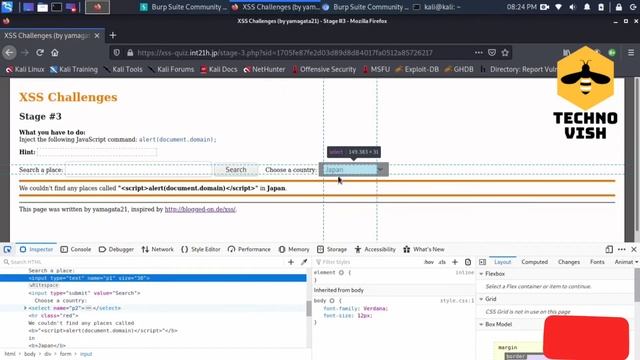Close the XSS Challenges browser tab
The width and height of the screenshot is (640, 360).
coord(97,36)
